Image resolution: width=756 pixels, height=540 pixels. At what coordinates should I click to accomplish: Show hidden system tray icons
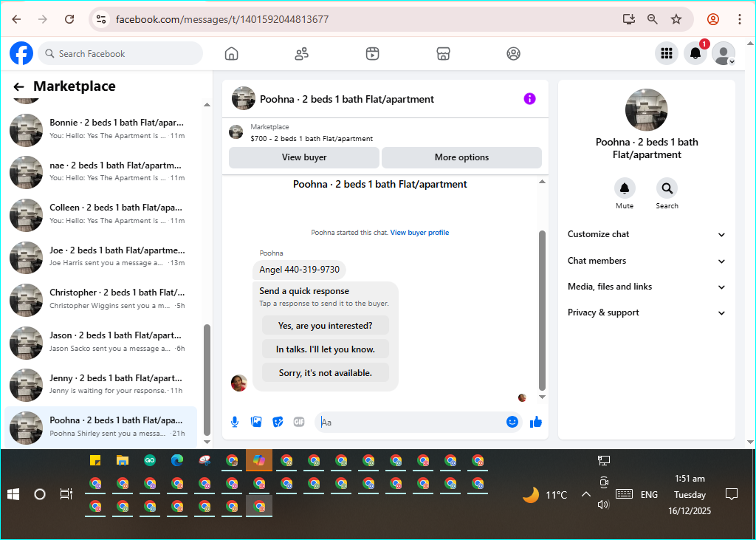click(x=585, y=495)
